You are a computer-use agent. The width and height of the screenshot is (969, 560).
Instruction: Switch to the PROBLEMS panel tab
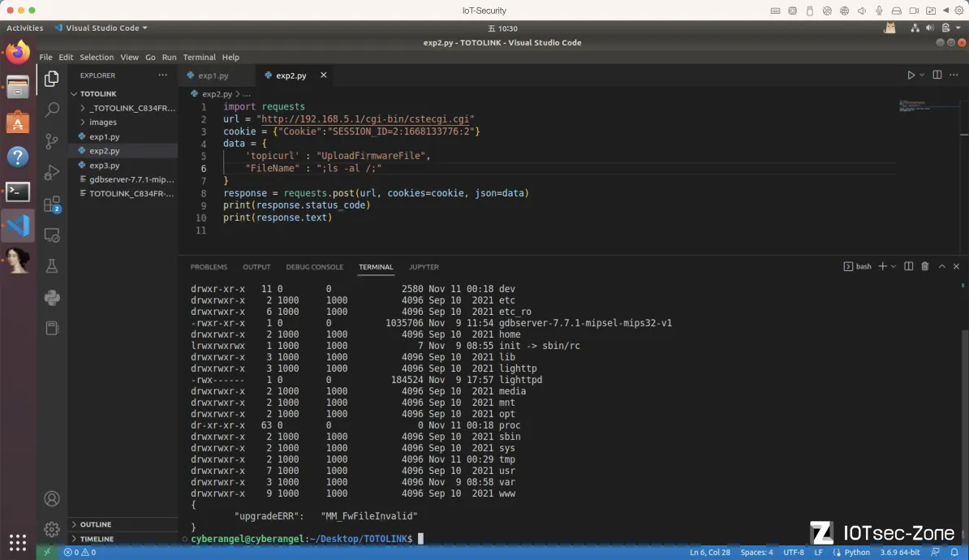tap(209, 267)
